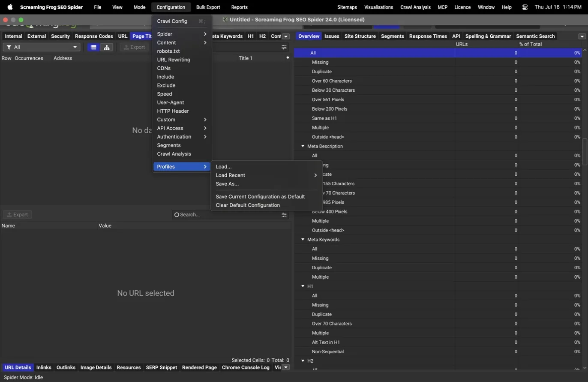This screenshot has height=382, width=588.
Task: Switch to the Site Structure tab
Action: click(360, 36)
